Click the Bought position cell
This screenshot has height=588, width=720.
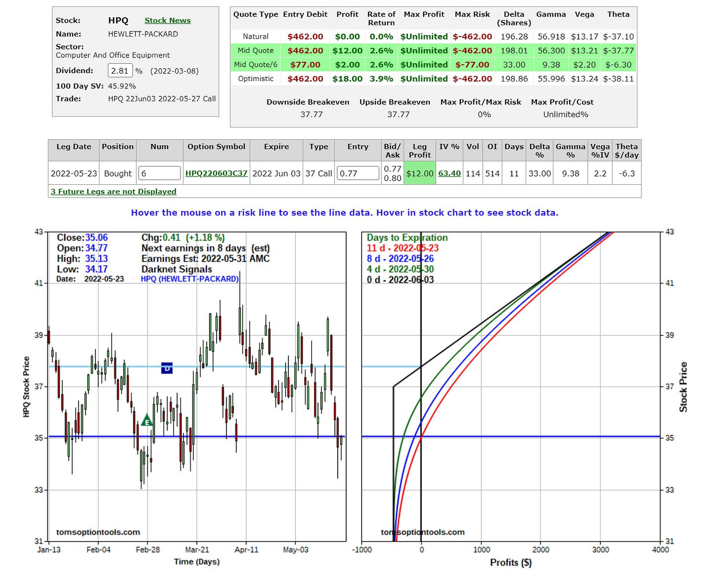(x=118, y=173)
